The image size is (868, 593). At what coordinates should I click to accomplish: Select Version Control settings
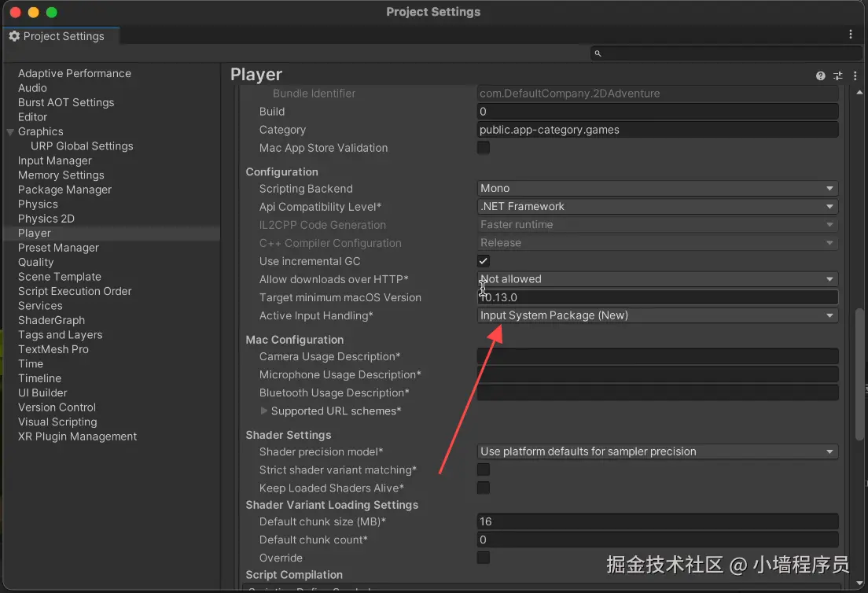[57, 407]
